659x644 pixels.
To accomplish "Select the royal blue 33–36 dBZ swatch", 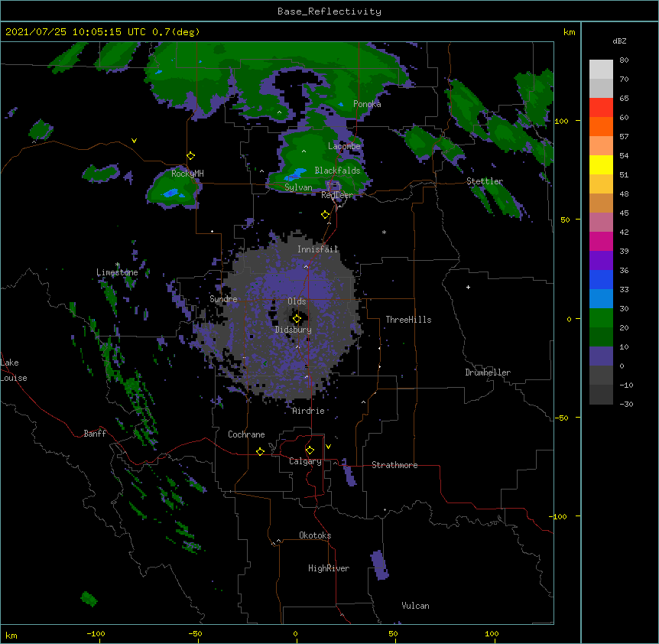I will tap(601, 279).
